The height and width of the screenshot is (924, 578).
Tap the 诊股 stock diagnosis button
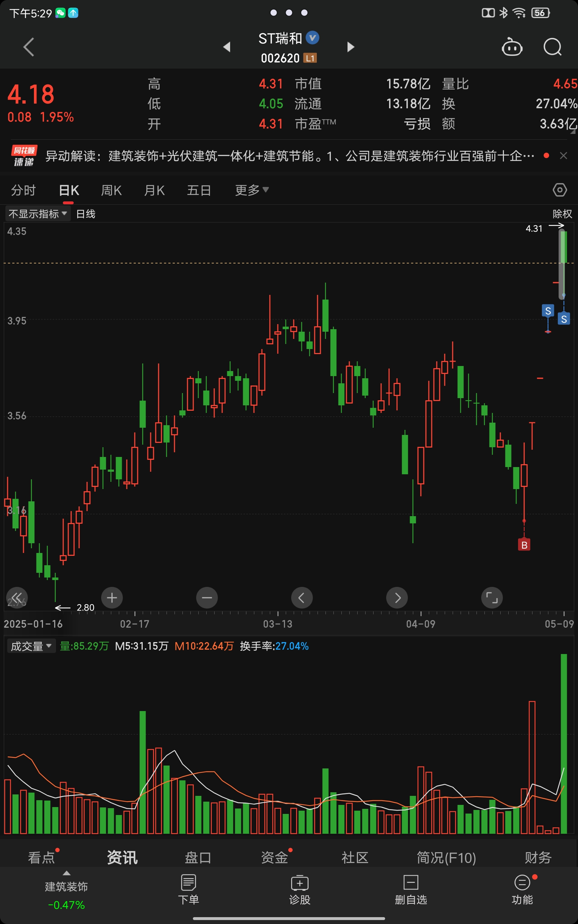pyautogui.click(x=300, y=889)
